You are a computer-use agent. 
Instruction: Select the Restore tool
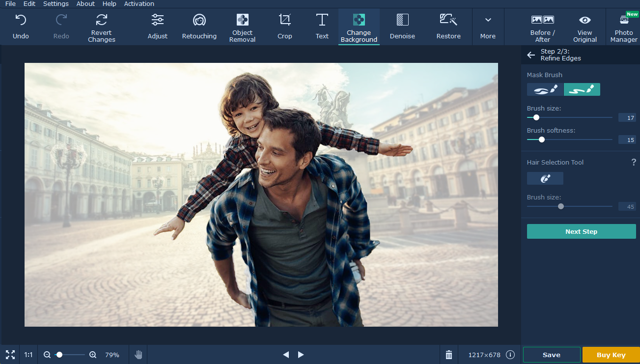[448, 27]
